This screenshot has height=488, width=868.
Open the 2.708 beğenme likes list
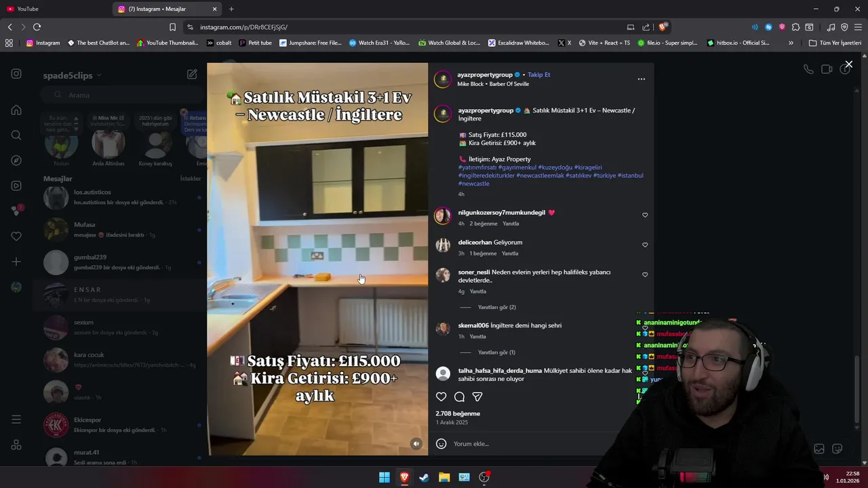(x=458, y=413)
